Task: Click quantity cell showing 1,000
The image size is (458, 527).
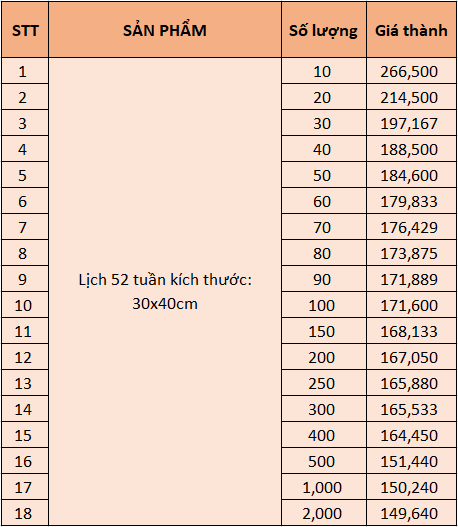Action: click(x=324, y=487)
